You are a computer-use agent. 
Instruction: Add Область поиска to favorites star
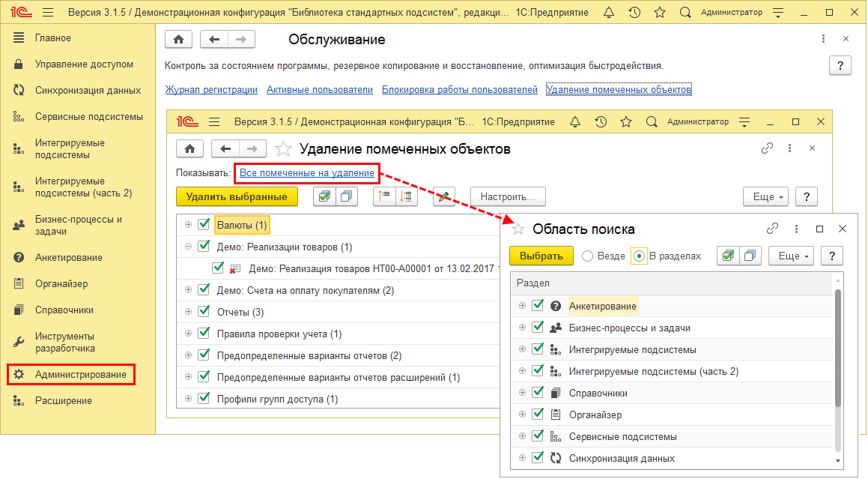(x=518, y=229)
